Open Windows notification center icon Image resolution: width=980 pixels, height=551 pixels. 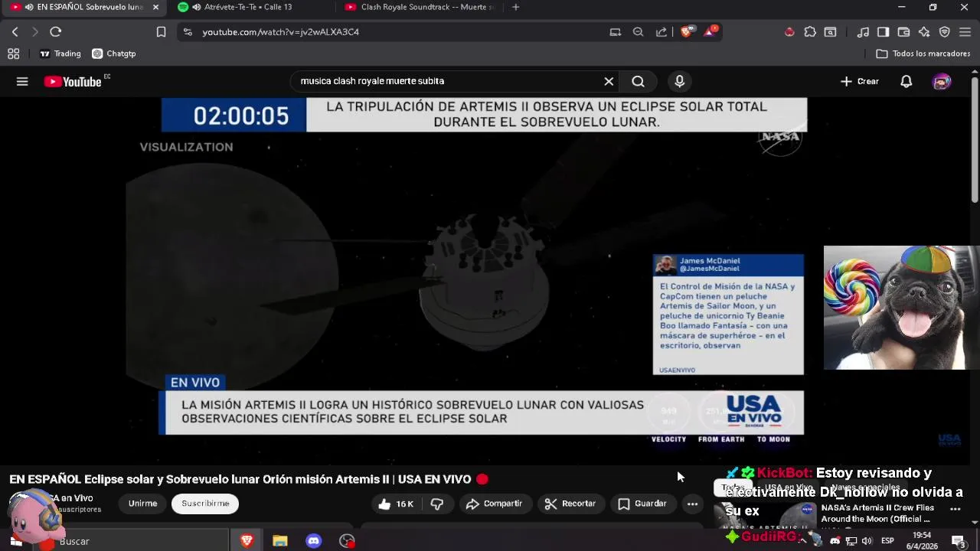959,541
